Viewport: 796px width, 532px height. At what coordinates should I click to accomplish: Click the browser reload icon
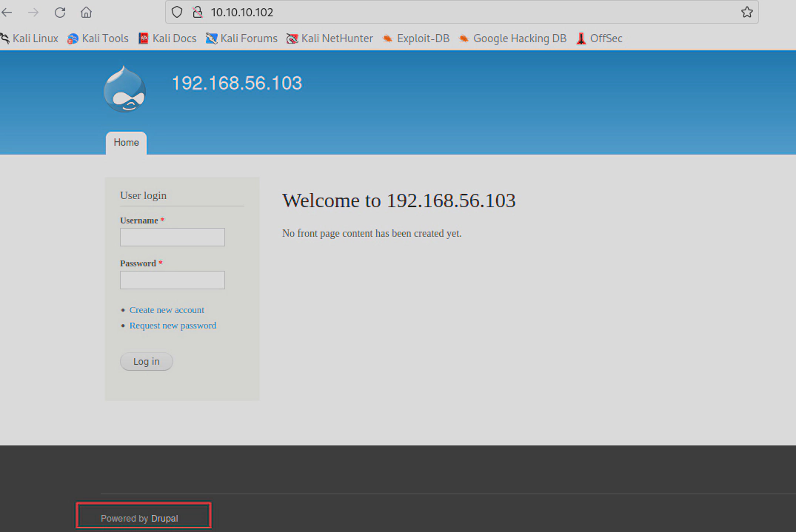pos(60,13)
